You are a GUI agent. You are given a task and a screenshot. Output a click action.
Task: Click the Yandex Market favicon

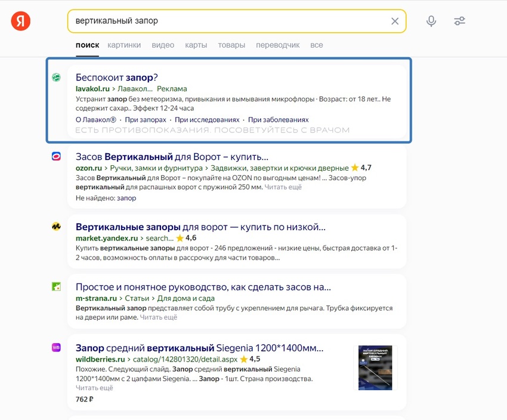(x=57, y=228)
